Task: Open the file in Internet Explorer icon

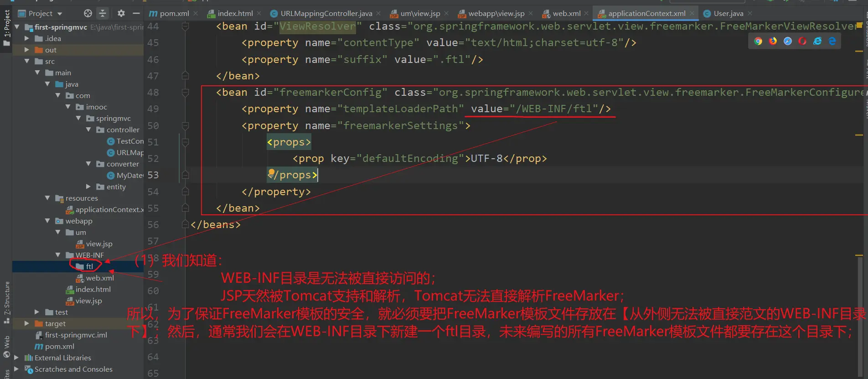Action: coord(817,41)
